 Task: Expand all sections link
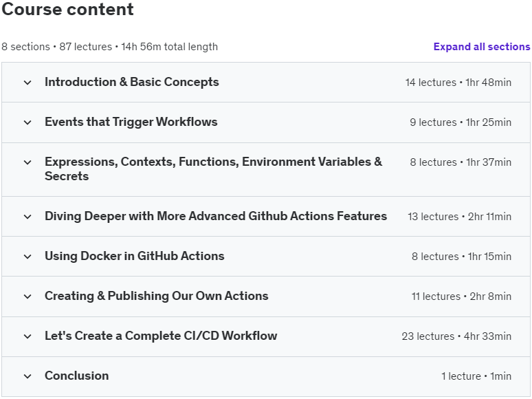click(x=481, y=47)
